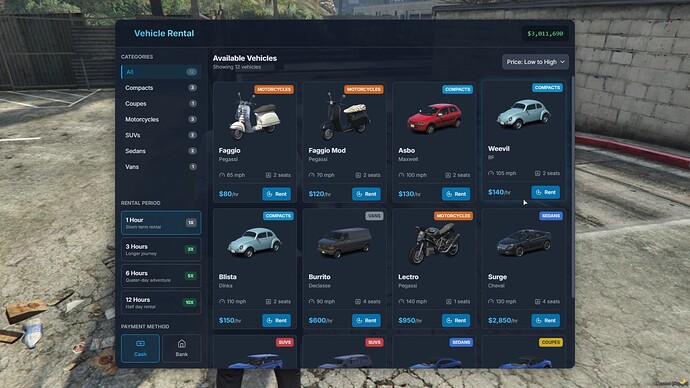Screen dimensions: 690x388
Task: Select the Vans category
Action: [161, 167]
